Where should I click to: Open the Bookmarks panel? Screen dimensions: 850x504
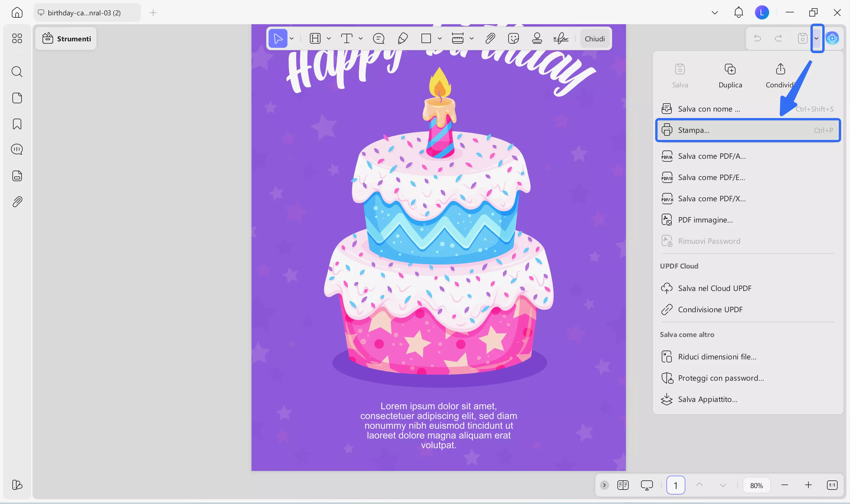16,124
